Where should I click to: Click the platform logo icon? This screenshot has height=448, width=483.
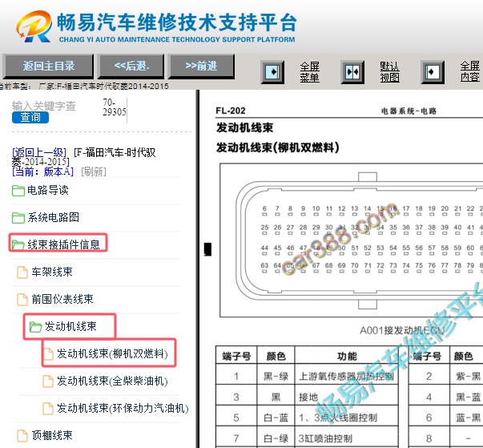(x=34, y=26)
